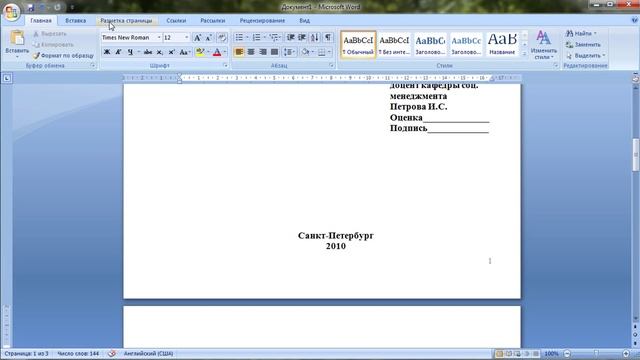Image resolution: width=640 pixels, height=360 pixels.
Task: Click the Clear Formatting icon
Action: coord(222,38)
